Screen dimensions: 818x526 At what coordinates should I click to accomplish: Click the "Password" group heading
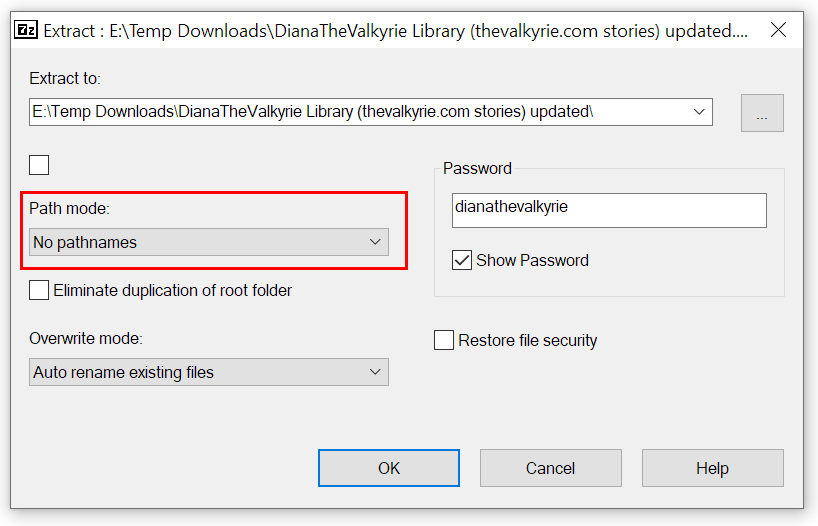477,168
